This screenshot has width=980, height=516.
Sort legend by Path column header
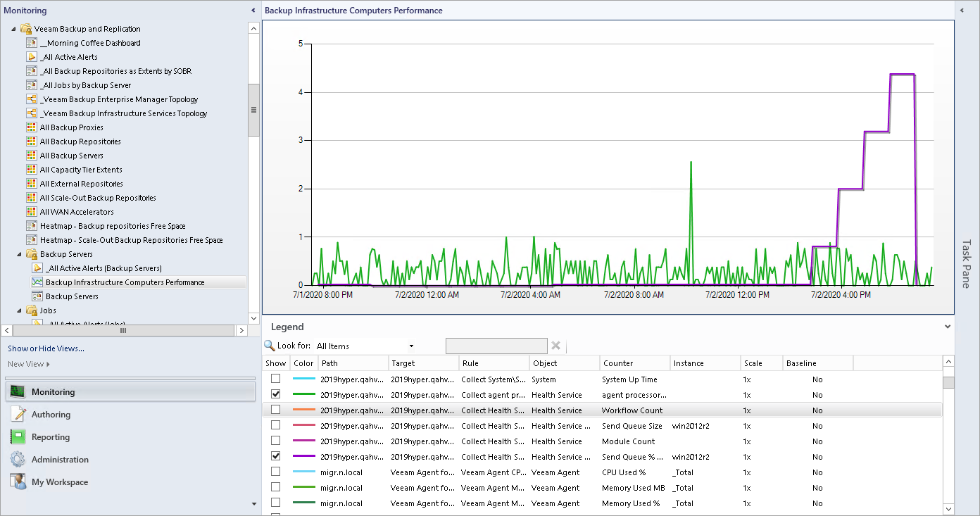click(353, 363)
